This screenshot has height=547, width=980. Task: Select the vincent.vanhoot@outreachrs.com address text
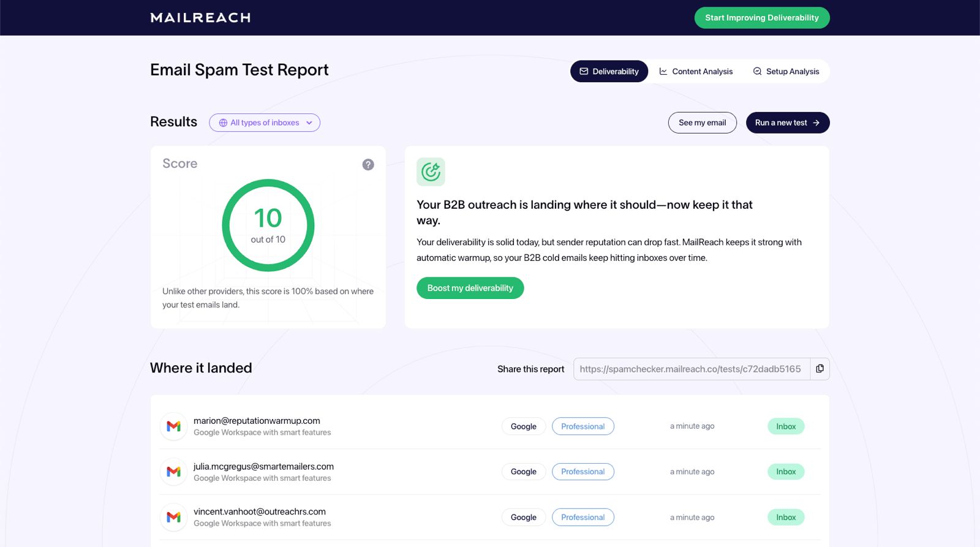point(260,511)
